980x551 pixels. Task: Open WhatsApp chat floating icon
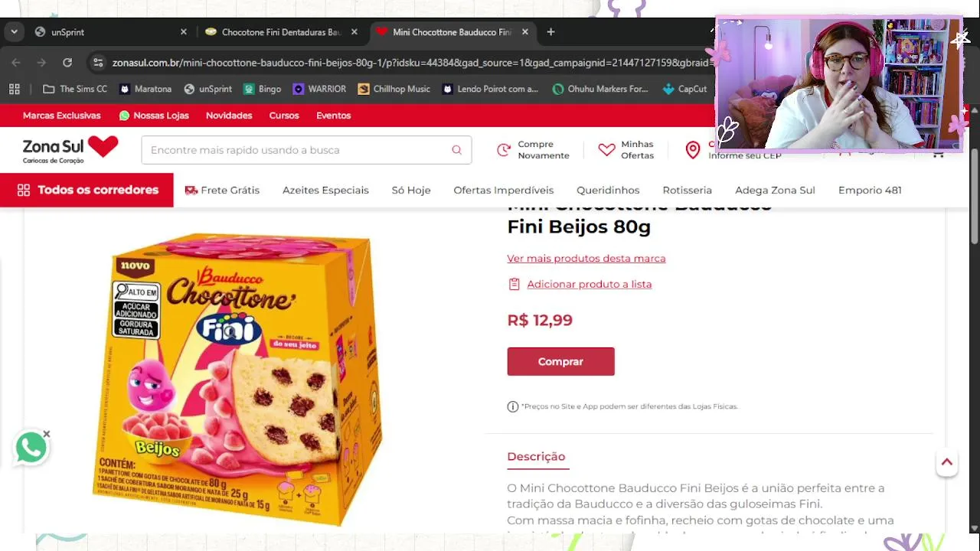(31, 448)
